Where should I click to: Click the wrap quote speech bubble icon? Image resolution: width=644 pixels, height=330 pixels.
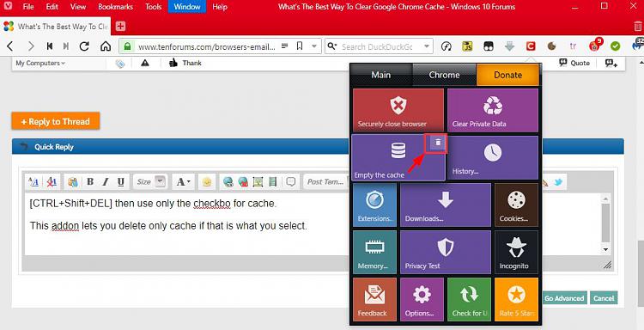pyautogui.click(x=291, y=181)
